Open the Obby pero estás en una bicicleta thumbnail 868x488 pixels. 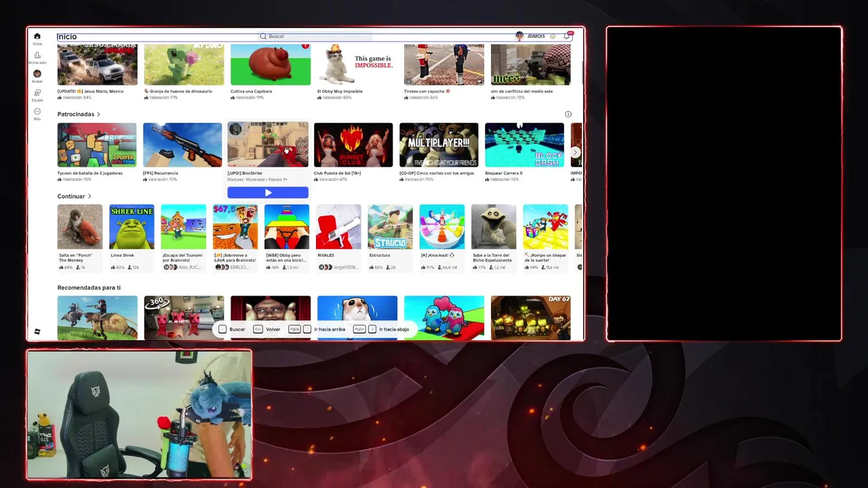click(x=287, y=226)
